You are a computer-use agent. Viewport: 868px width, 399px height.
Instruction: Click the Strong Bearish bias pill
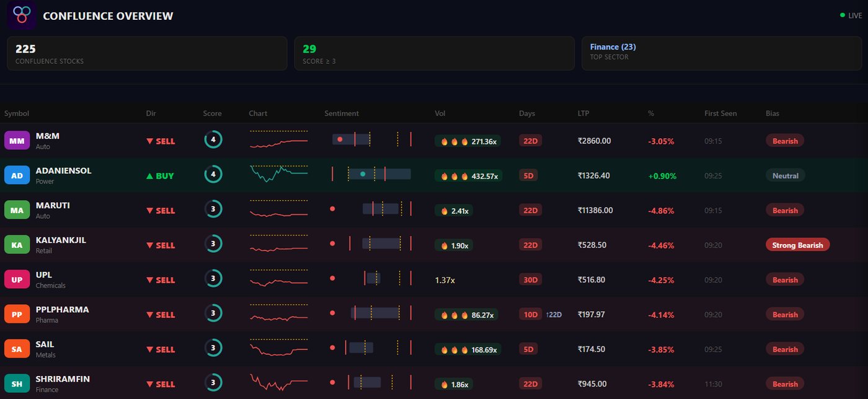coord(797,245)
